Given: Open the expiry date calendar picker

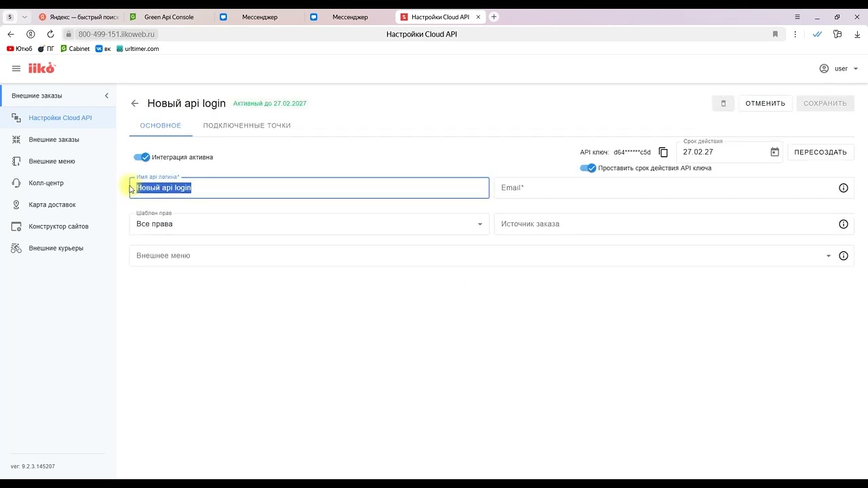Looking at the screenshot, I should tap(774, 152).
